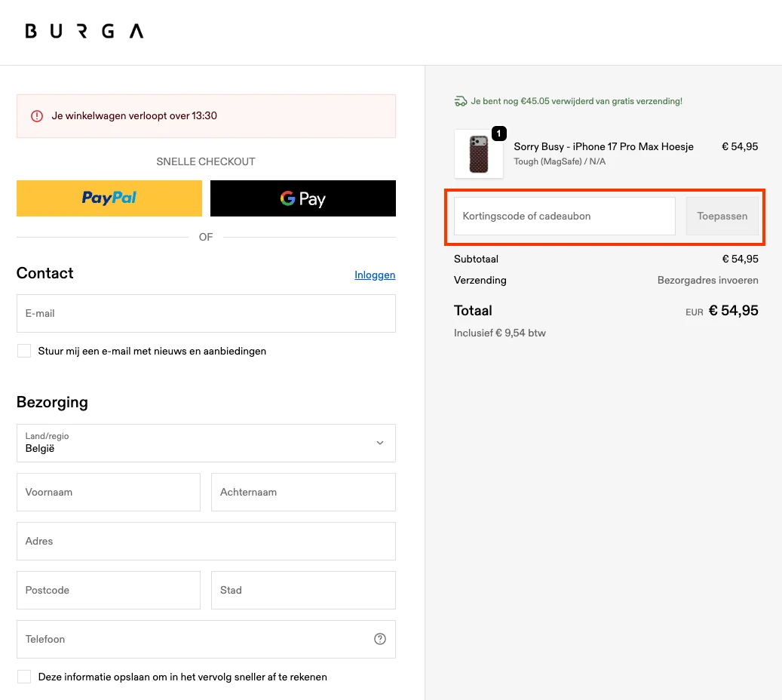Open Inloggen to sign in

pos(375,275)
